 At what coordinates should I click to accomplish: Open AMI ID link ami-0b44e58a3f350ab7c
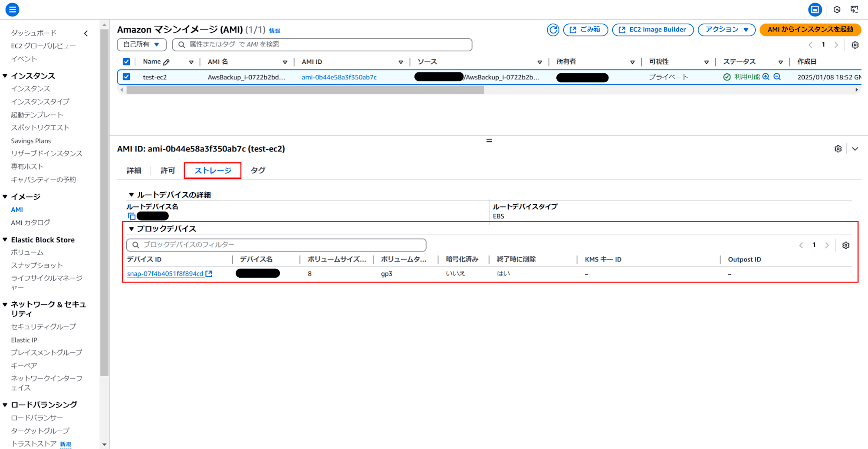[339, 77]
